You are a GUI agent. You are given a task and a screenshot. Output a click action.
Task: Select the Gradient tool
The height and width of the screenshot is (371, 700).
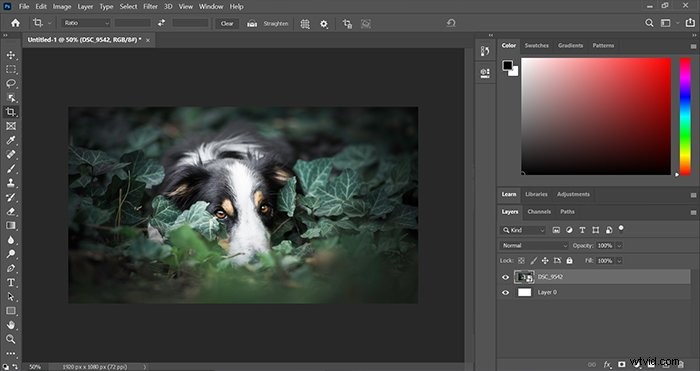point(11,225)
